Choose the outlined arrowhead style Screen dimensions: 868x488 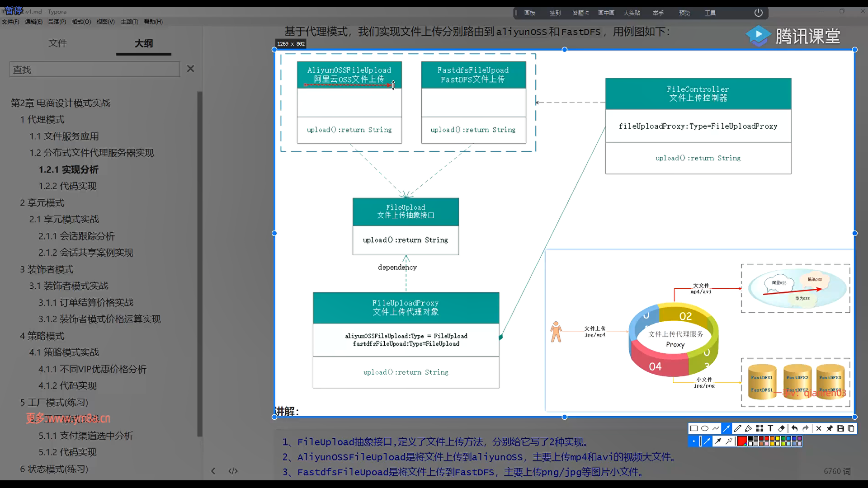pyautogui.click(x=729, y=441)
